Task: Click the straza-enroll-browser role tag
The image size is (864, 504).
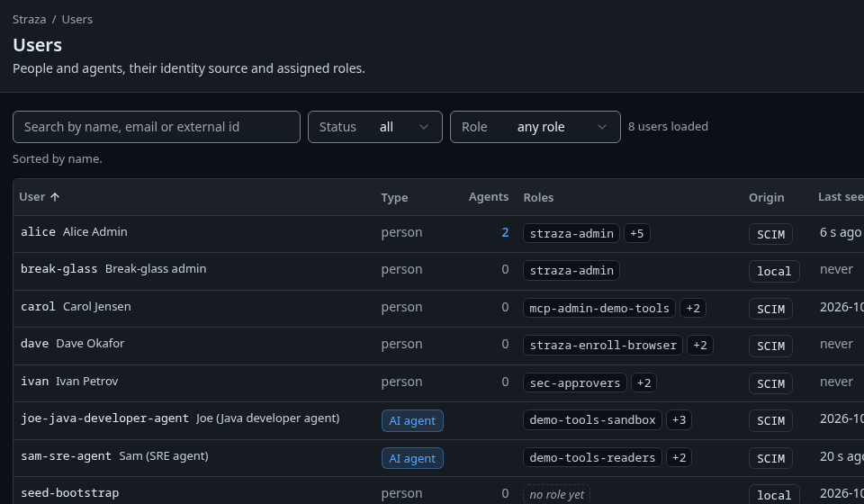Action: tap(603, 346)
